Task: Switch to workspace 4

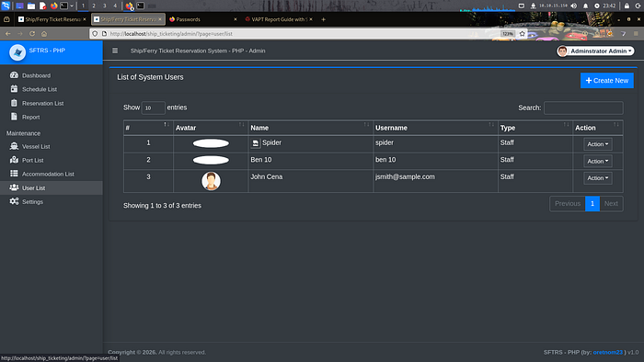Action: 115,6
